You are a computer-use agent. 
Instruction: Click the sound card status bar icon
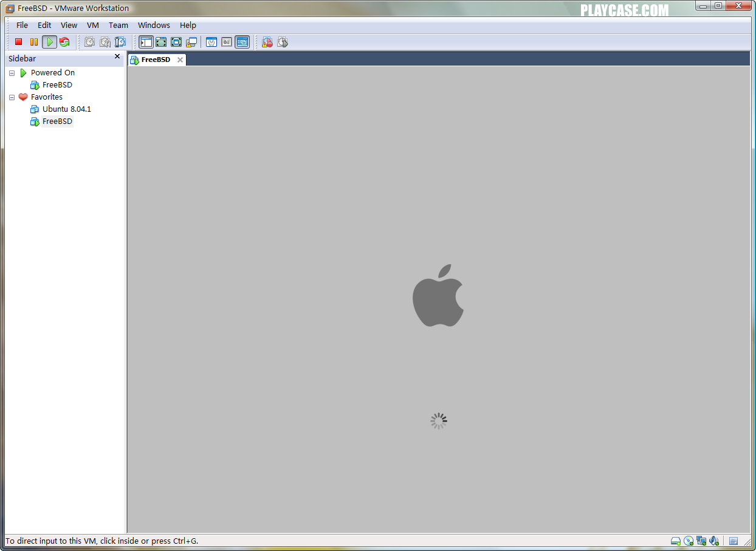click(x=714, y=541)
